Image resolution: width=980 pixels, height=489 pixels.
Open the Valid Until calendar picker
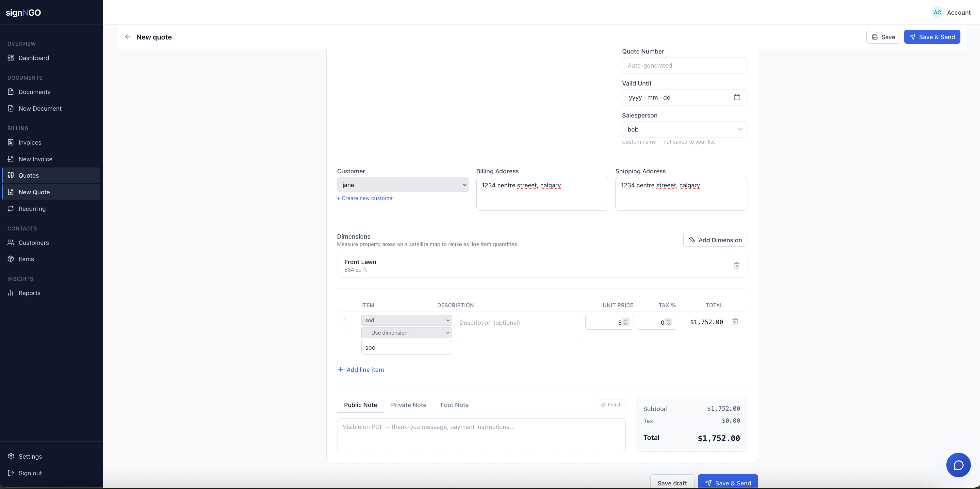737,97
